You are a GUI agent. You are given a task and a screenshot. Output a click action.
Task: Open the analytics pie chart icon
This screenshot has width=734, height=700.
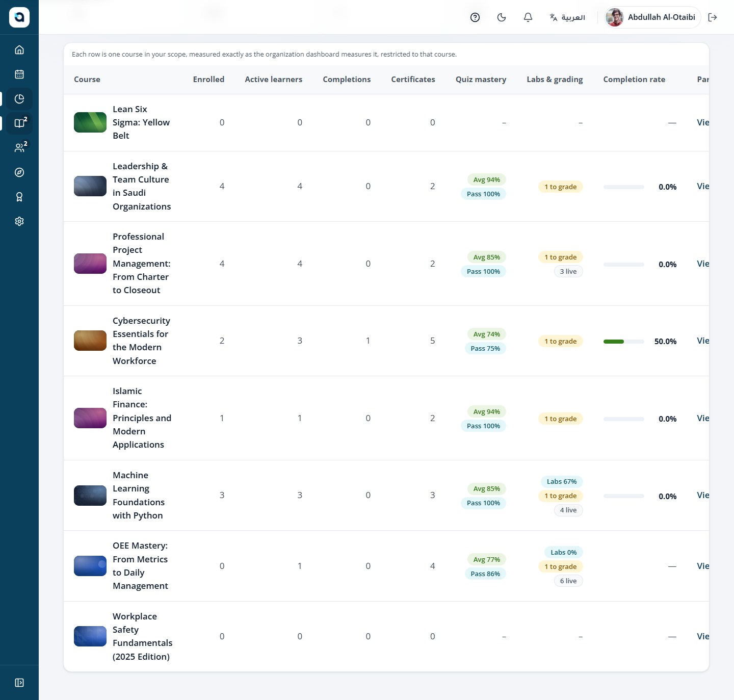19,99
